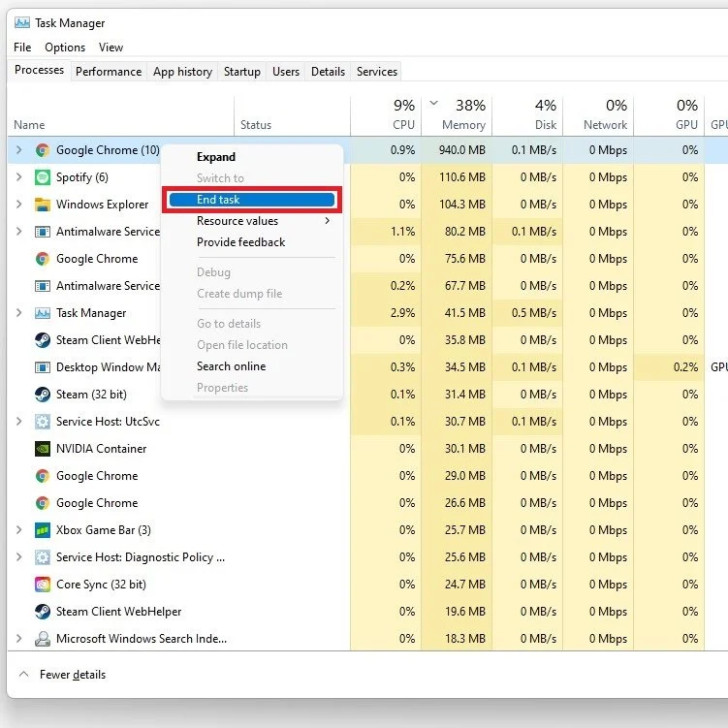Expand the Spotify (6) process group
728x728 pixels.
click(18, 177)
